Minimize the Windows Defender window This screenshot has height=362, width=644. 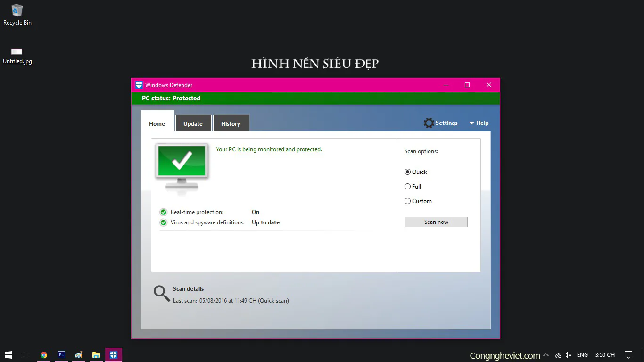pyautogui.click(x=446, y=85)
